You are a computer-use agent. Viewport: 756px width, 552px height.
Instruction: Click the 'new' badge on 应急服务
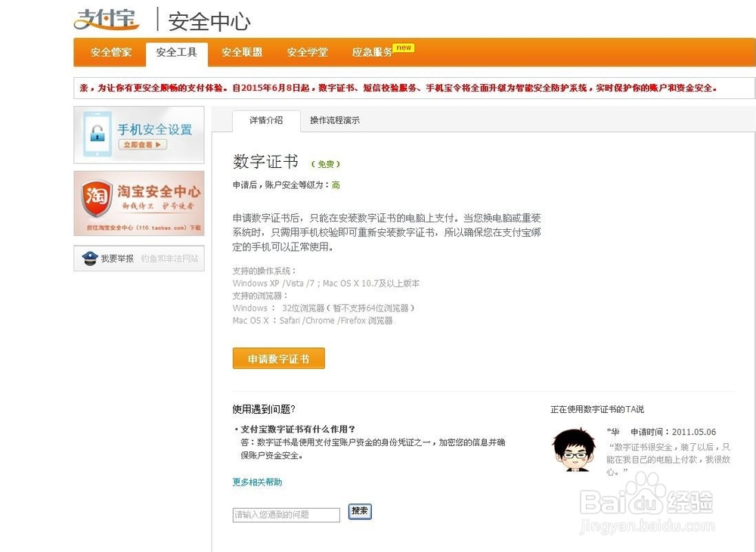403,46
